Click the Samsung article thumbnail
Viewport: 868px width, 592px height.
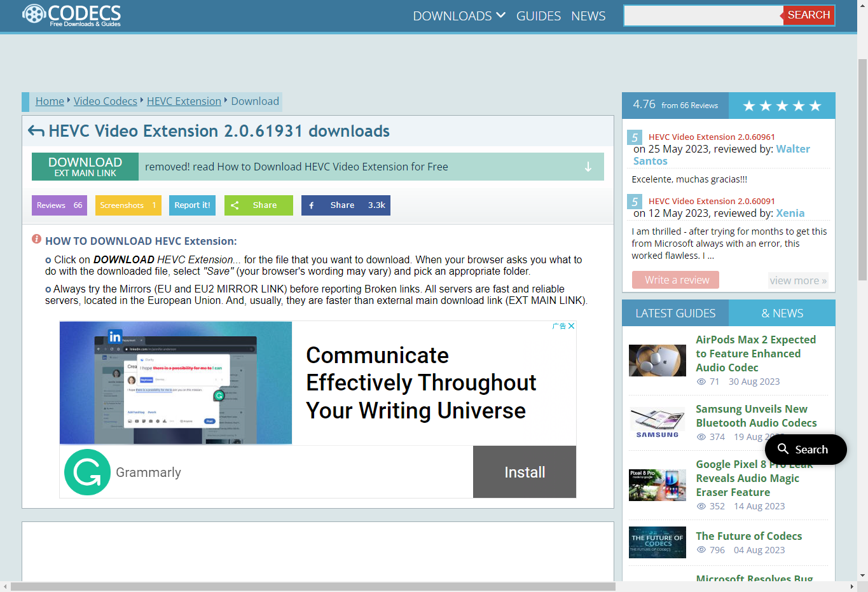click(x=658, y=423)
